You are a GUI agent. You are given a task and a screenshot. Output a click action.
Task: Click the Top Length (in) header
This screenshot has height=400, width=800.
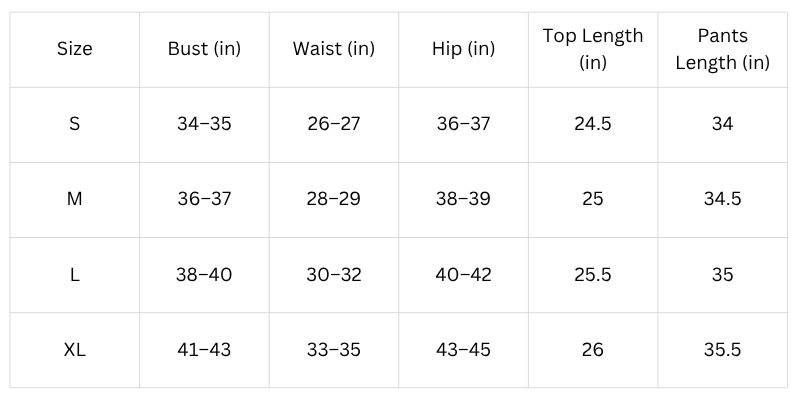pyautogui.click(x=593, y=49)
